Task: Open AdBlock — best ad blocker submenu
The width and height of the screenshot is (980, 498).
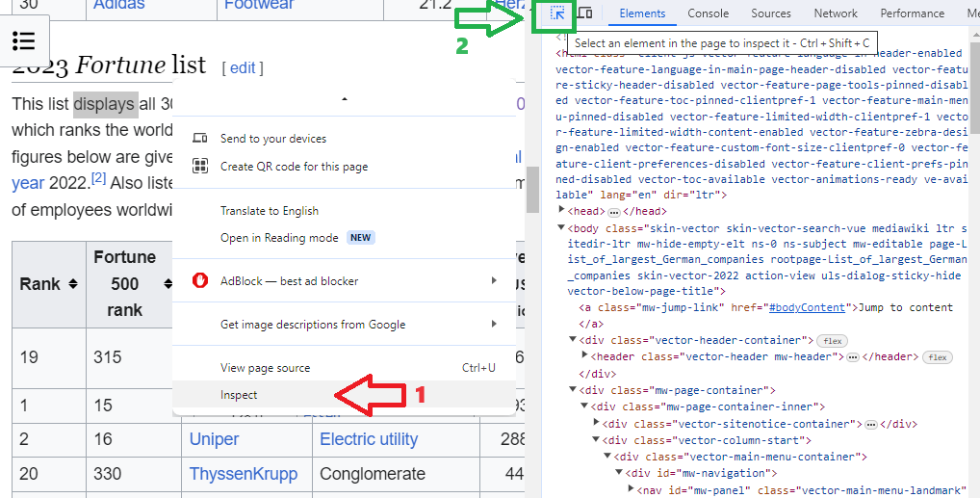Action: [x=344, y=281]
